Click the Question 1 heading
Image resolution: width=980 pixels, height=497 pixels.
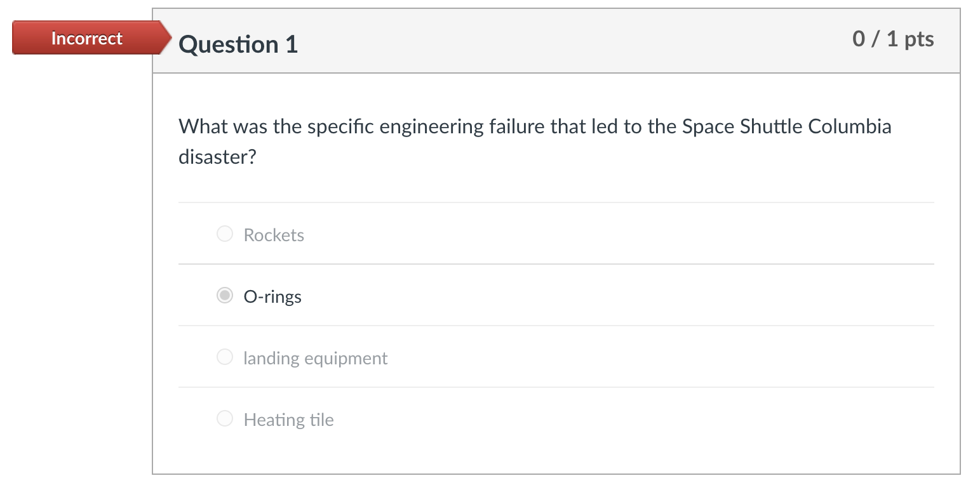point(238,44)
